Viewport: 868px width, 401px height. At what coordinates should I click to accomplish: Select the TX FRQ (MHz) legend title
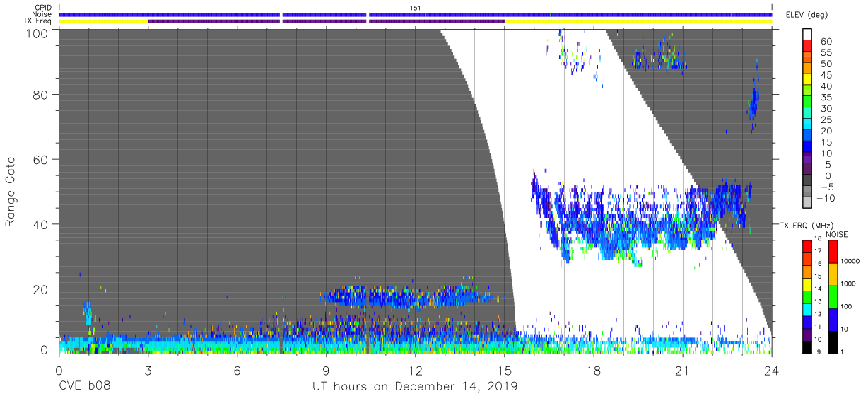[x=809, y=226]
